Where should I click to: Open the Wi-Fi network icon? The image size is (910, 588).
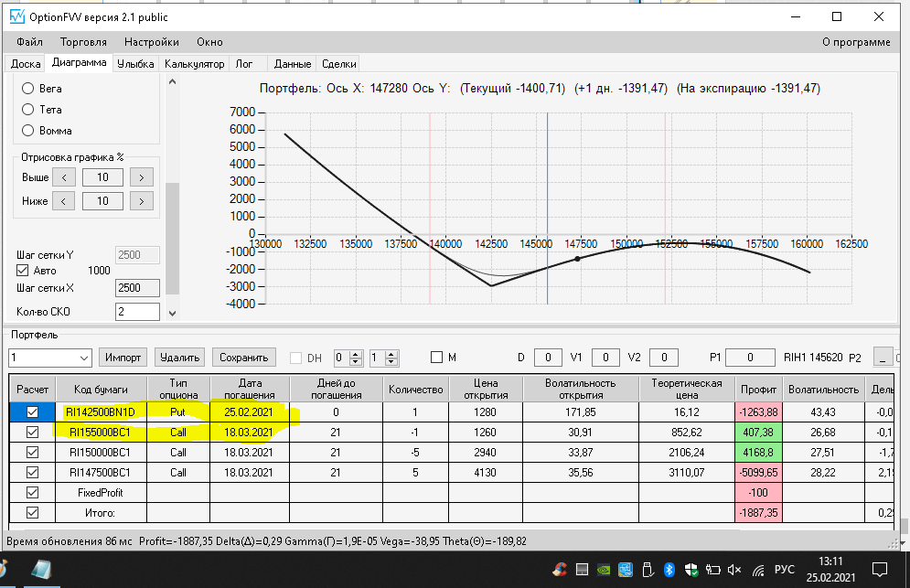click(758, 570)
